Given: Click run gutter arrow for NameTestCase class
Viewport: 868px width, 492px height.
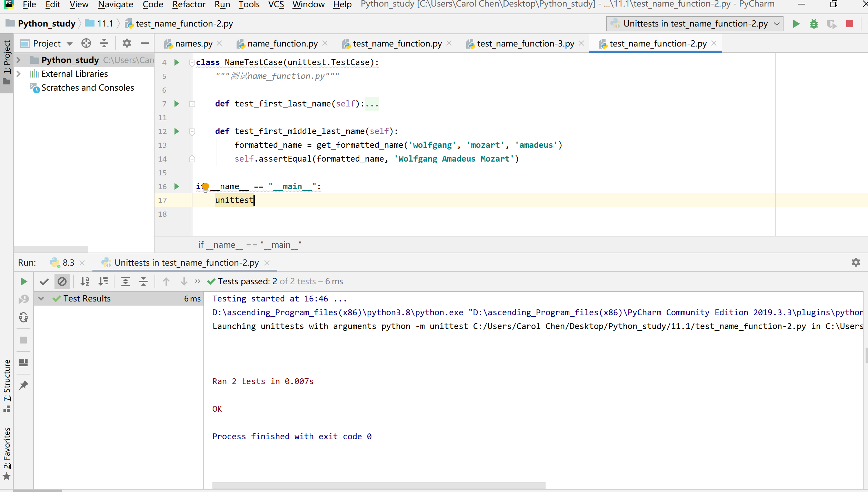Looking at the screenshot, I should [x=177, y=62].
